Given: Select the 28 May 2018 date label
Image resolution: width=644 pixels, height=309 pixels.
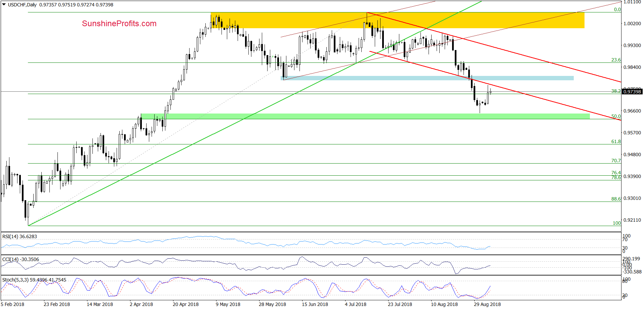Looking at the screenshot, I should tap(272, 304).
